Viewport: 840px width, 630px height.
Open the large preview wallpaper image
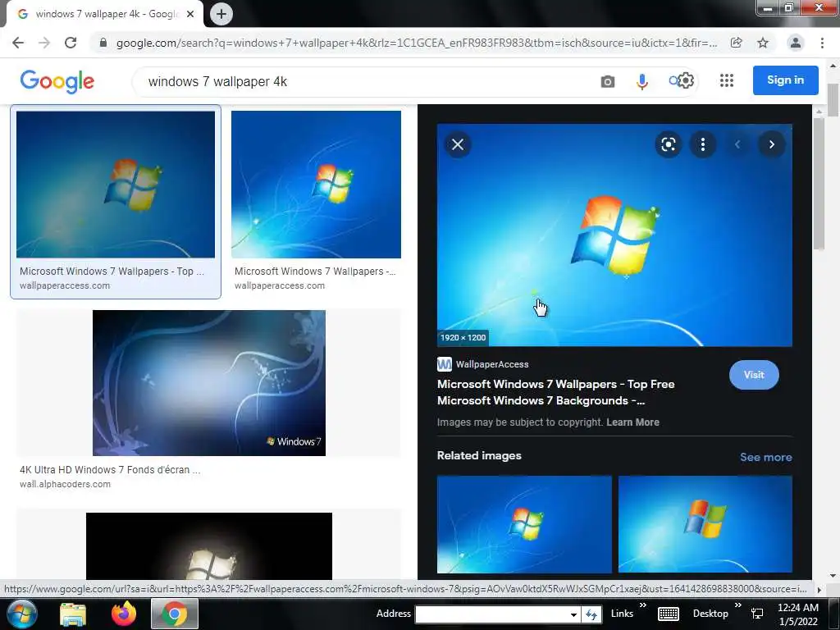point(614,235)
